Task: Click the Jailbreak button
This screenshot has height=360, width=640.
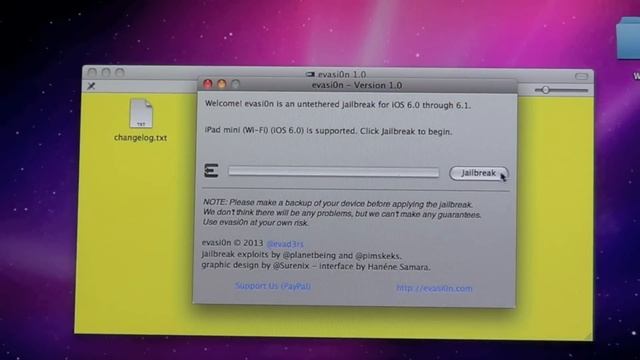Action: [479, 173]
